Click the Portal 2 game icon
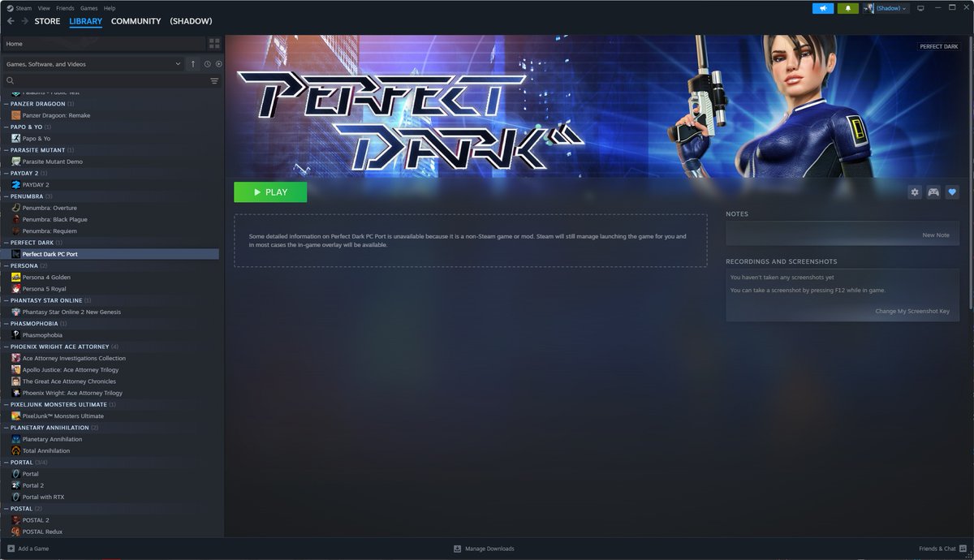The width and height of the screenshot is (974, 560). click(16, 485)
